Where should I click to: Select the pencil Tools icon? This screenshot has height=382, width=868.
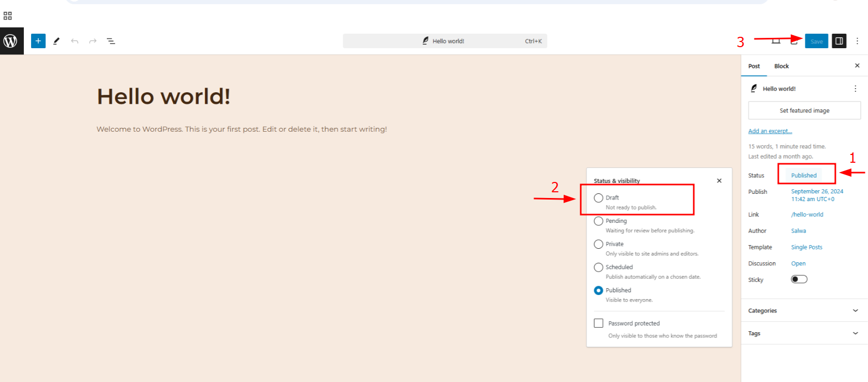tap(57, 41)
